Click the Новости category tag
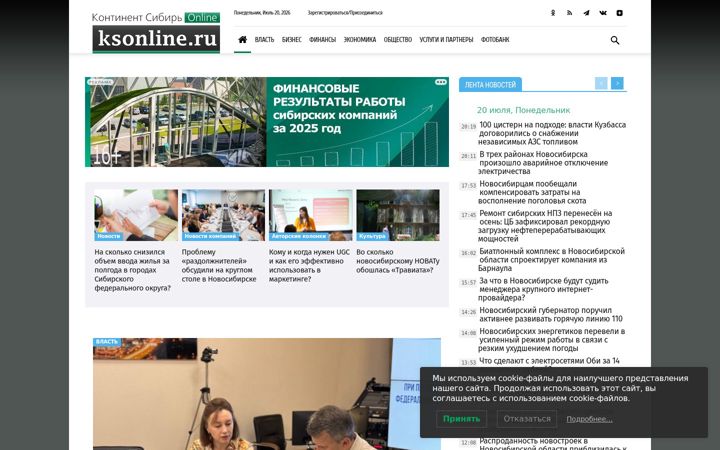Viewport: 720px width, 450px height. coord(109,236)
